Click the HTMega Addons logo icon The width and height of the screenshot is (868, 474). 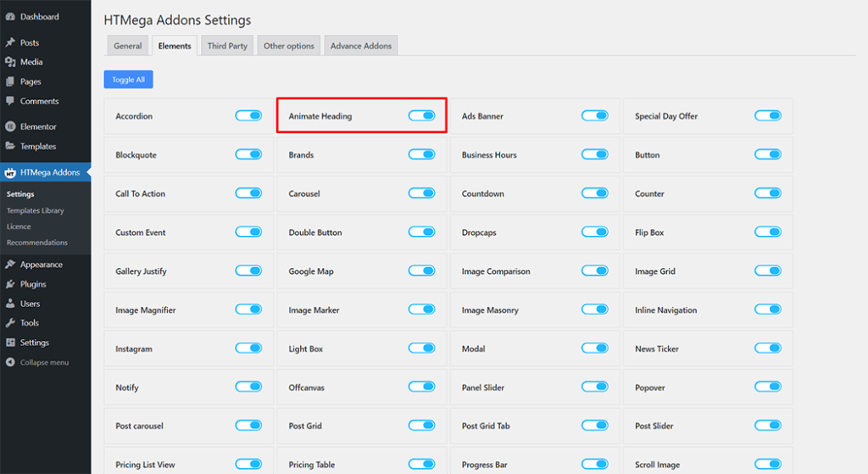10,173
